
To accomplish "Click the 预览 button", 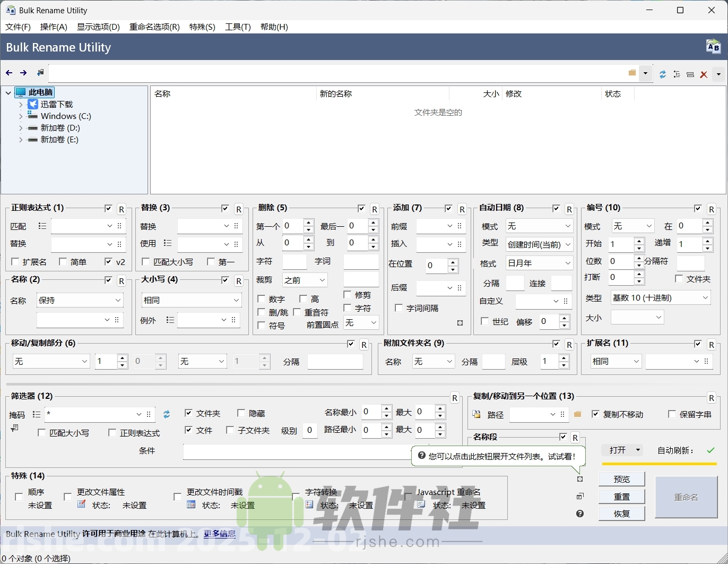I will (x=621, y=478).
